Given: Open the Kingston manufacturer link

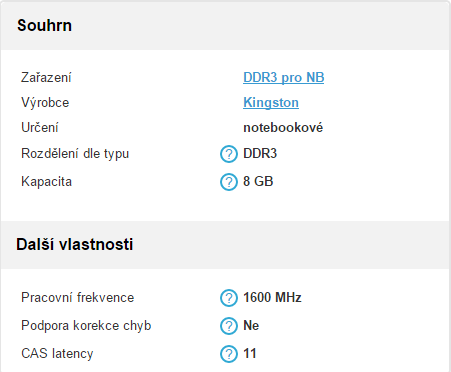Looking at the screenshot, I should 271,103.
